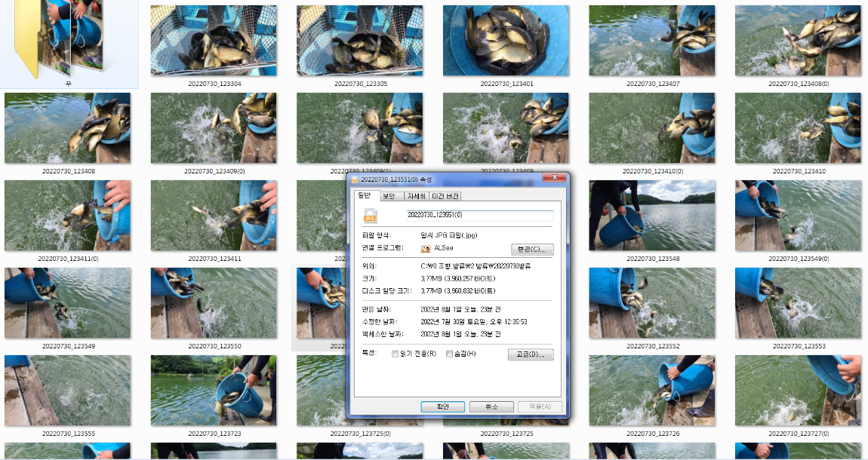Select the photo 20220730_123552
Viewport: 868px width, 460px height.
click(x=652, y=302)
